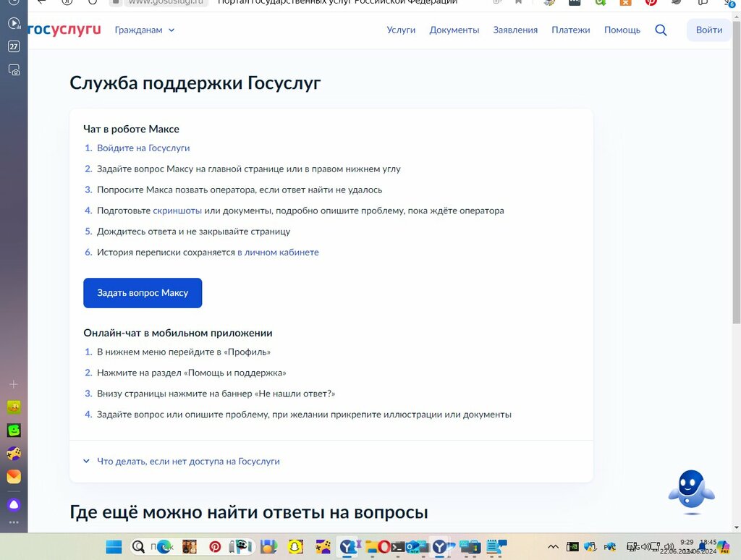Open robot Max chat assistant icon
Screen dimensions: 741x560
tap(691, 493)
